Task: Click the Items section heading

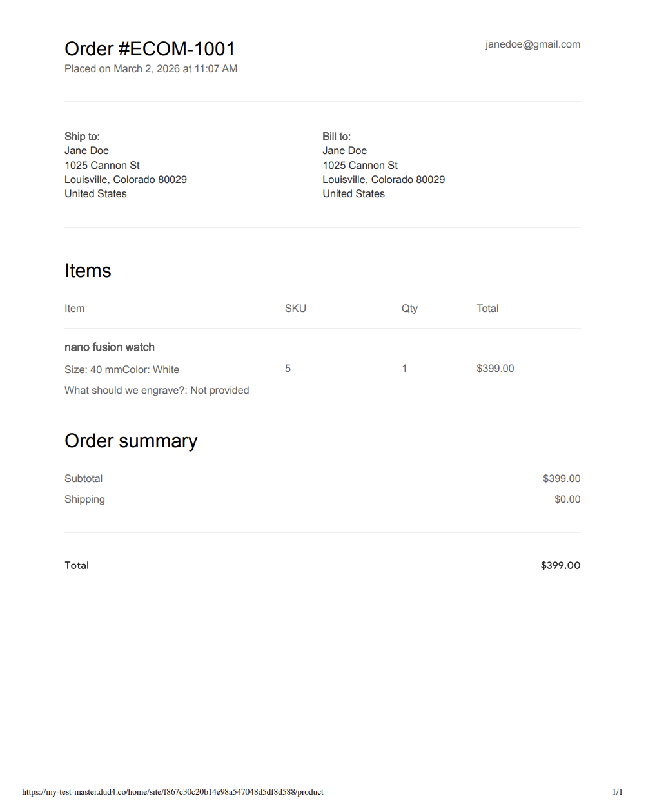Action: point(88,271)
